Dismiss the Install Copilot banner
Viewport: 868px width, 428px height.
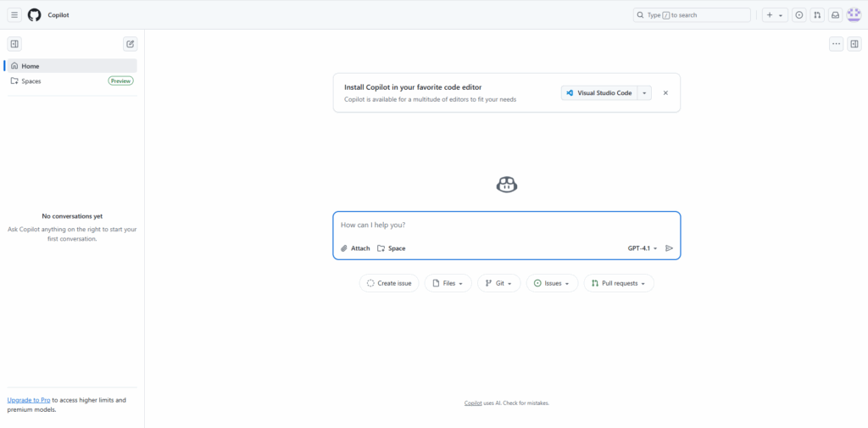(665, 93)
